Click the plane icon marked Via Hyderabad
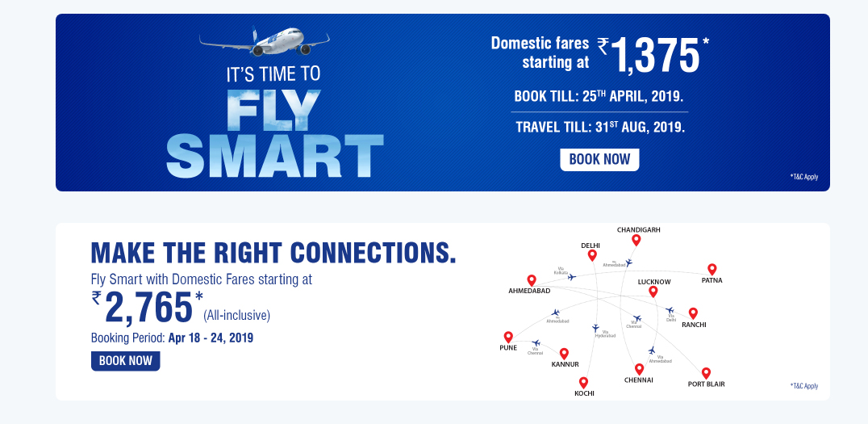 (x=595, y=328)
